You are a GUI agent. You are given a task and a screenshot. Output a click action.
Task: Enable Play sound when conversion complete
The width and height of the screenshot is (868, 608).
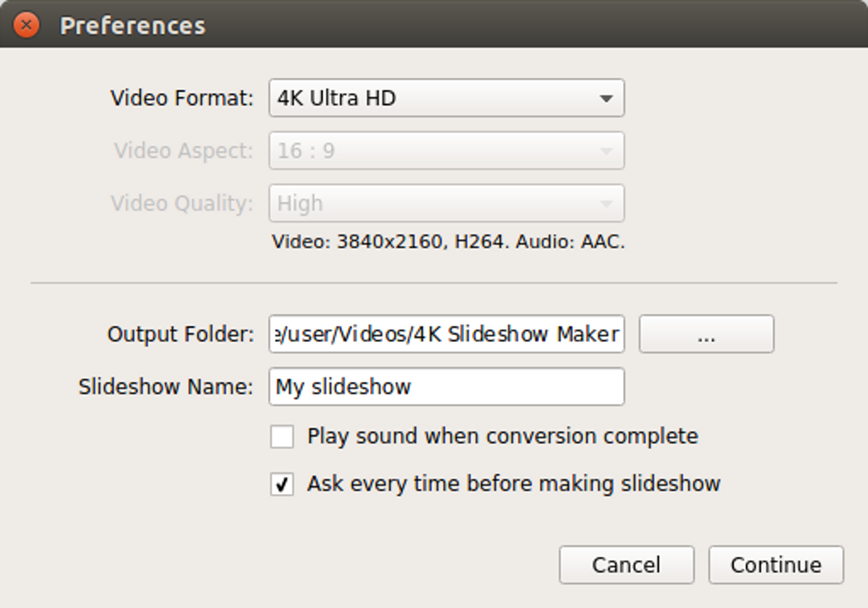click(282, 436)
